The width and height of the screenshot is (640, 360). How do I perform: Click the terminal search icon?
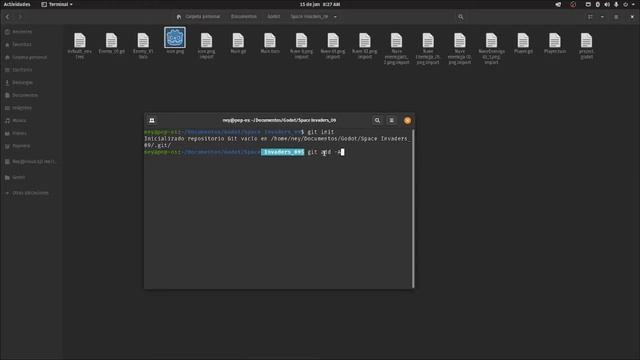377,120
